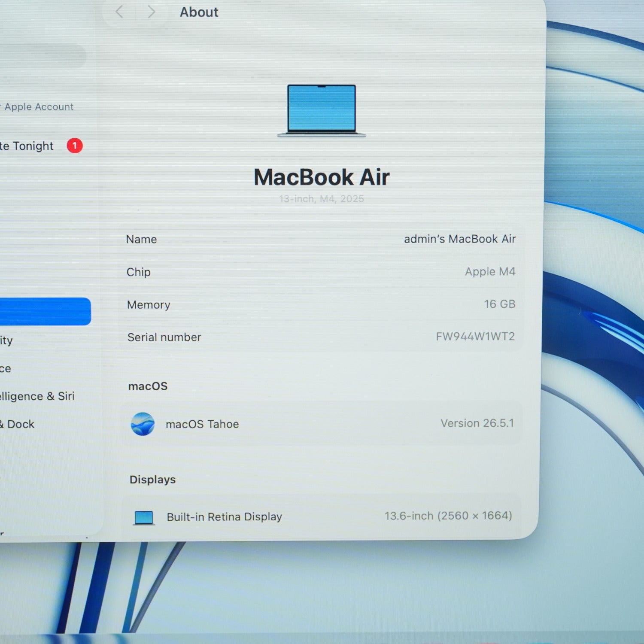Click the "macOS" section header
The height and width of the screenshot is (644, 644).
tap(148, 386)
